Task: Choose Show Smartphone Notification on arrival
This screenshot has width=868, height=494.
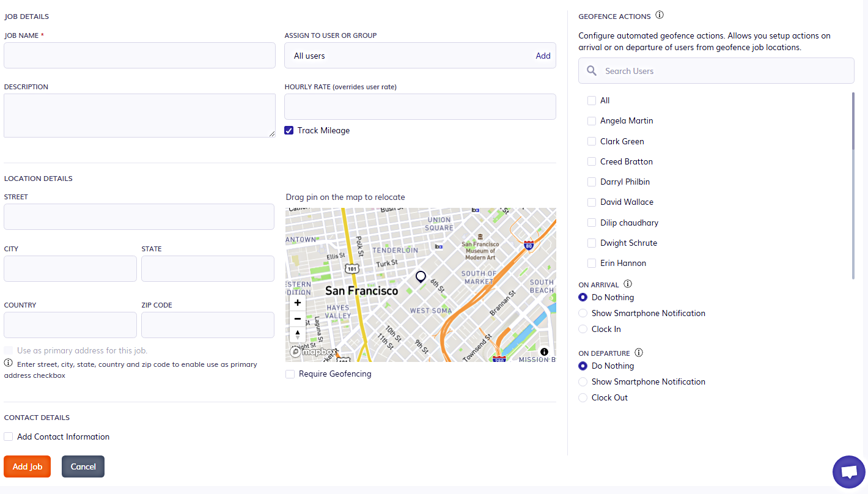Action: [x=583, y=313]
